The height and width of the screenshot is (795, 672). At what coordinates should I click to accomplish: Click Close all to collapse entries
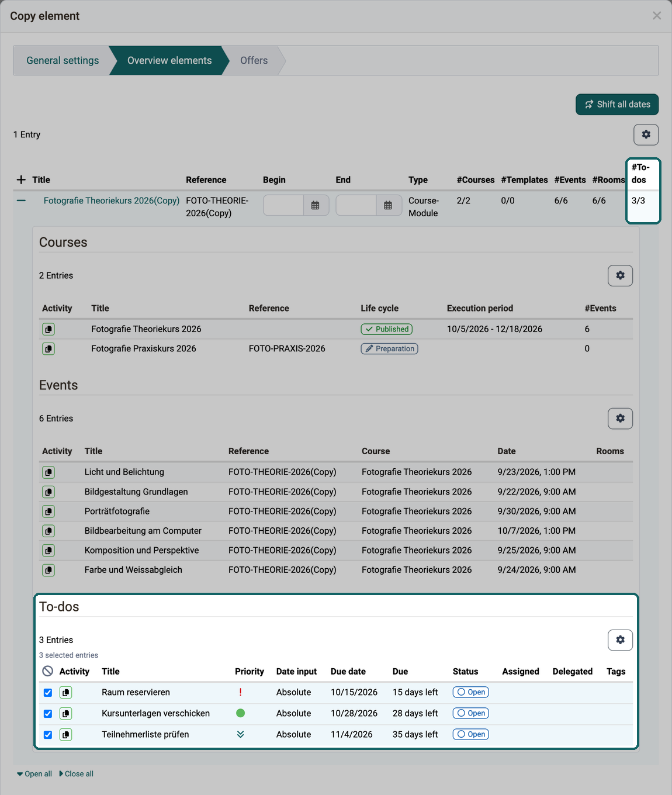76,774
